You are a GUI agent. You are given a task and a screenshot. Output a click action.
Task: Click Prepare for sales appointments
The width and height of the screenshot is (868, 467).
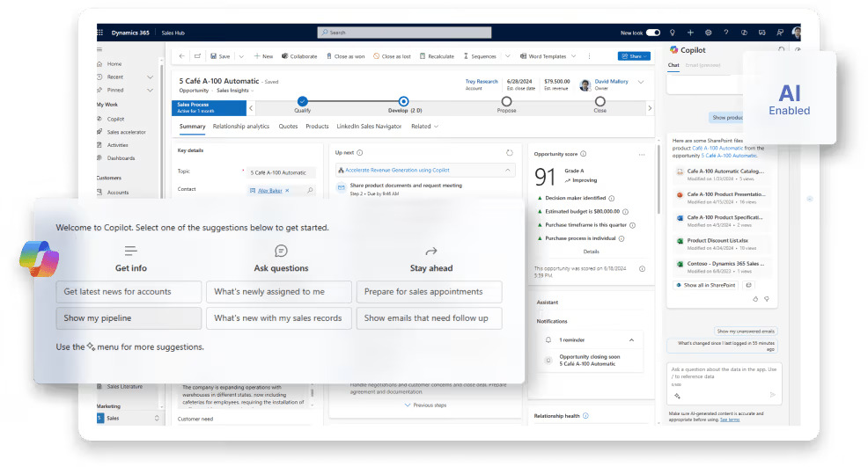click(429, 292)
